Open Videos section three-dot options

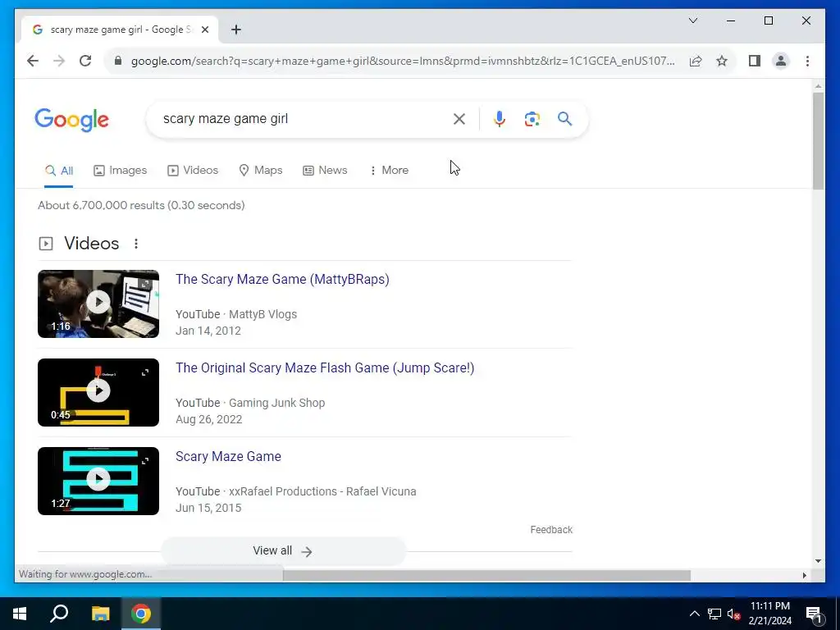click(136, 244)
